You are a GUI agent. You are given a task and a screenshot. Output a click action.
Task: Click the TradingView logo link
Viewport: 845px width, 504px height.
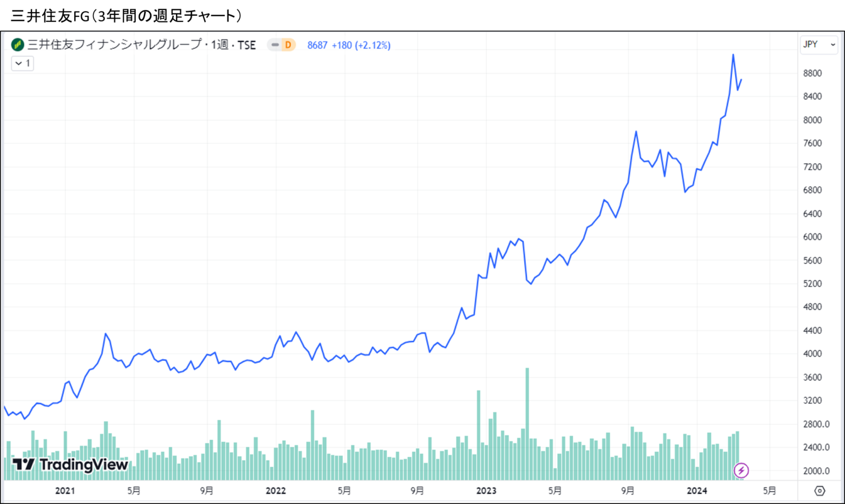70,464
